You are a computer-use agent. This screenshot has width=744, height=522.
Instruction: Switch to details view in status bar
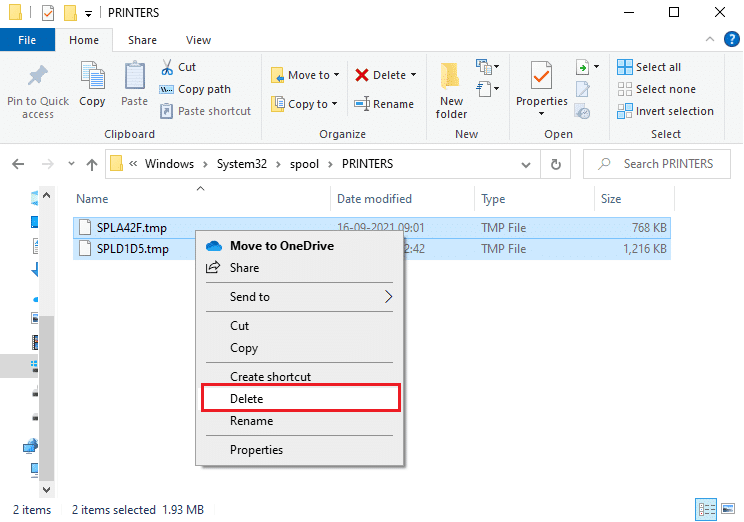point(706,510)
